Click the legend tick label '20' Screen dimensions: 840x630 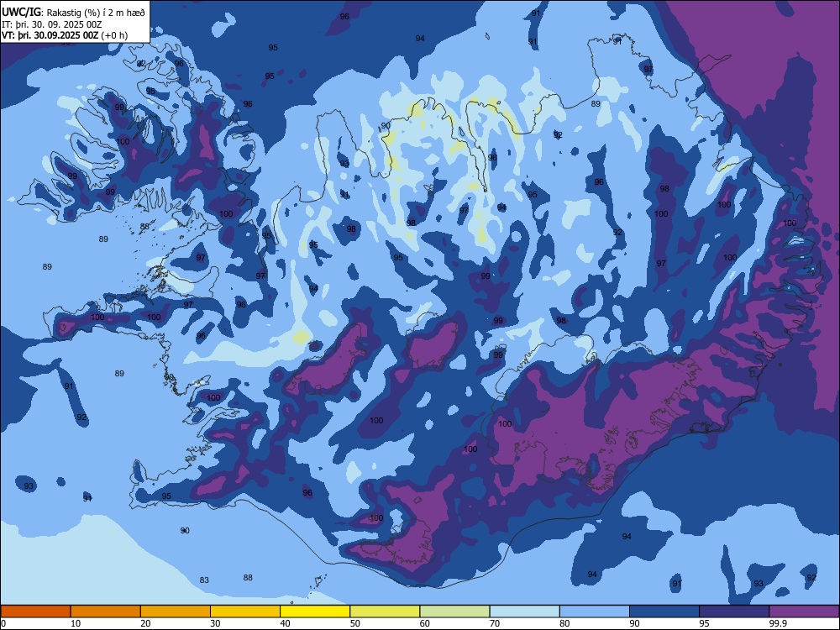[x=145, y=623]
